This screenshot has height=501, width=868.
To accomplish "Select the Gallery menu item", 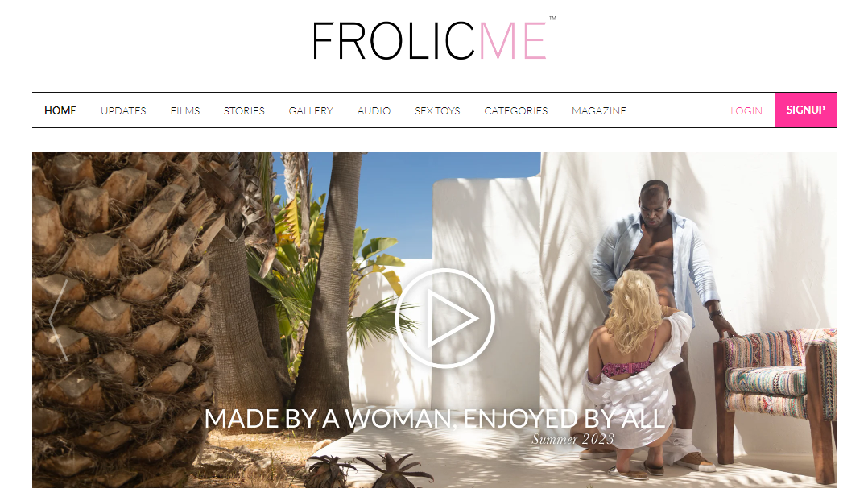I will pos(311,110).
